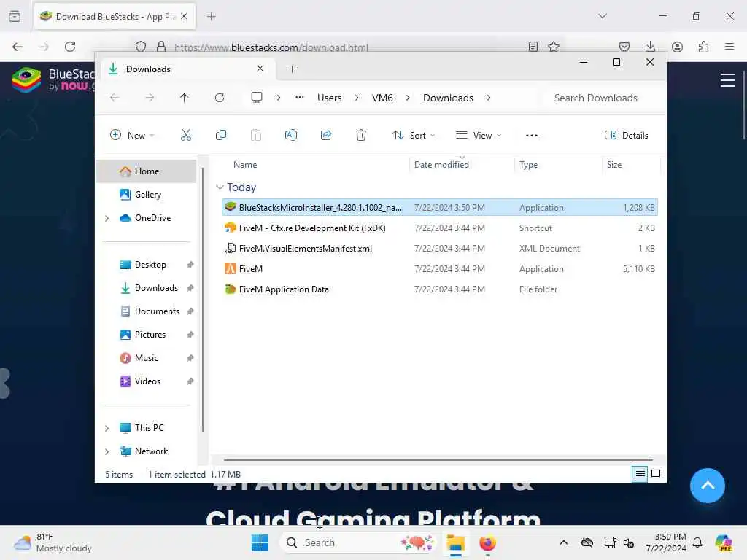Select Gallery in navigation pane
The width and height of the screenshot is (747, 560).
pos(146,195)
